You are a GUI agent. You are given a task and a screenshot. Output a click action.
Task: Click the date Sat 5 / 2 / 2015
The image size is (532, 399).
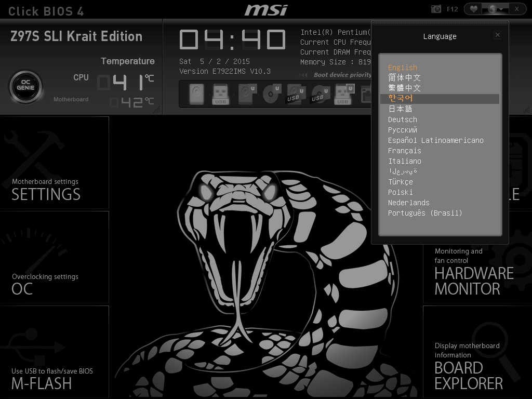point(215,61)
